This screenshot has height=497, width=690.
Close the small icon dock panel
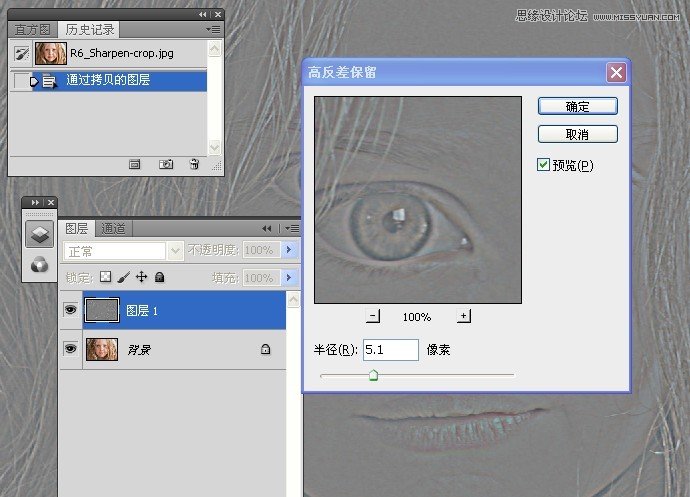click(x=51, y=202)
